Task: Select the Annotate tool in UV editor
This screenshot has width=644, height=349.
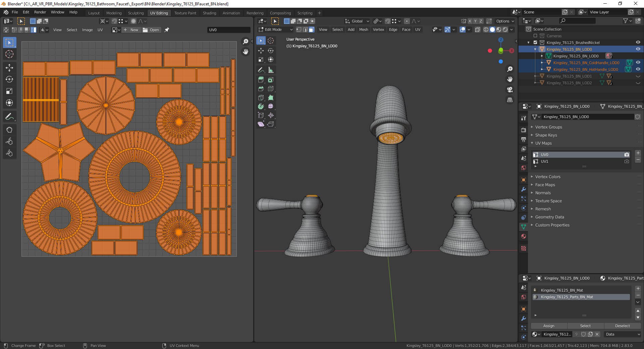Action: point(9,117)
